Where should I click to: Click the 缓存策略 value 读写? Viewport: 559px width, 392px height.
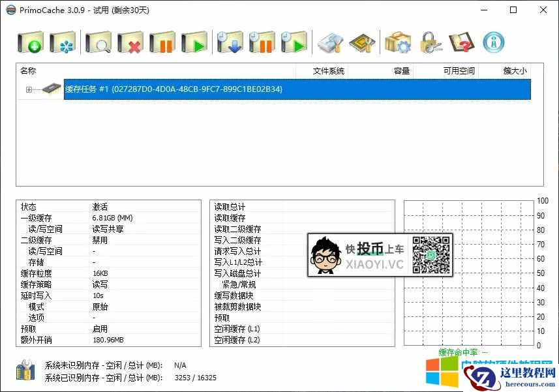coord(100,284)
